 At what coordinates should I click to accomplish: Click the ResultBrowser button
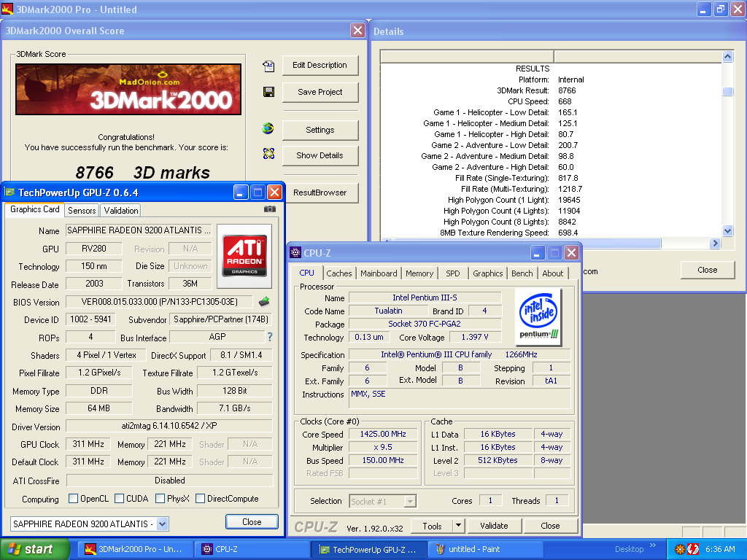tap(320, 192)
